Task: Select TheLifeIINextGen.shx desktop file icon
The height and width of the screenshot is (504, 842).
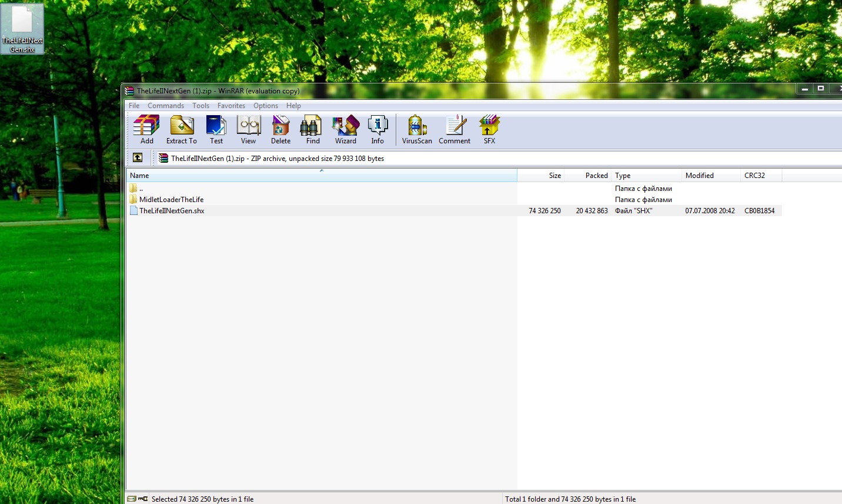Action: 22,29
